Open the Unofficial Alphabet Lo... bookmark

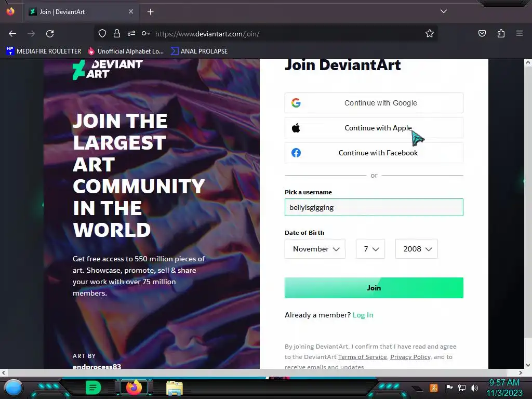coord(126,51)
